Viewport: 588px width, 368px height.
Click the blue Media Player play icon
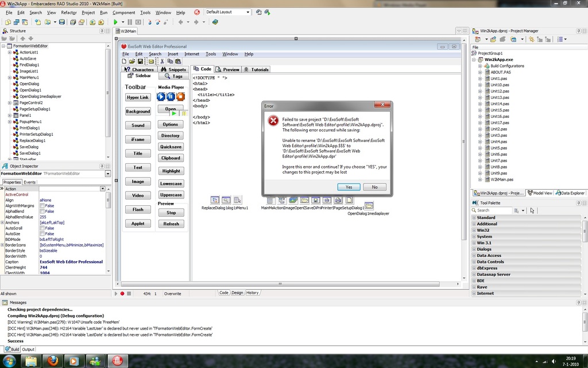coord(160,97)
